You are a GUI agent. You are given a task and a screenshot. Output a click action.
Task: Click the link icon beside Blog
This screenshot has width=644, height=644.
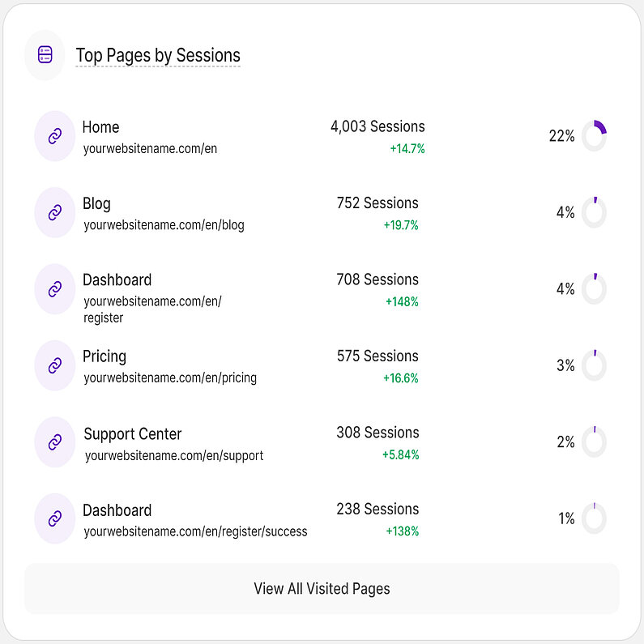tap(55, 212)
